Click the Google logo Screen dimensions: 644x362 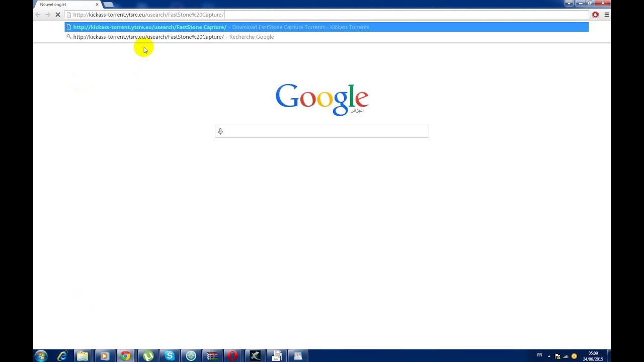click(322, 99)
